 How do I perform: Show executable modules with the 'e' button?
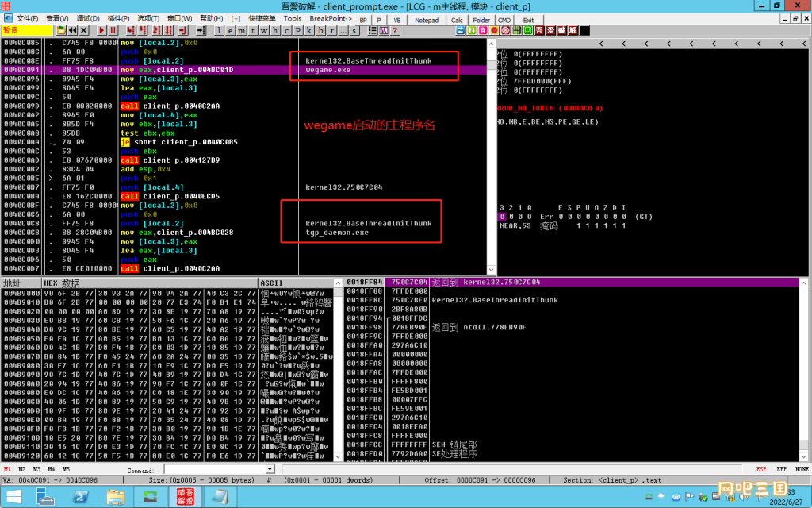(x=231, y=31)
